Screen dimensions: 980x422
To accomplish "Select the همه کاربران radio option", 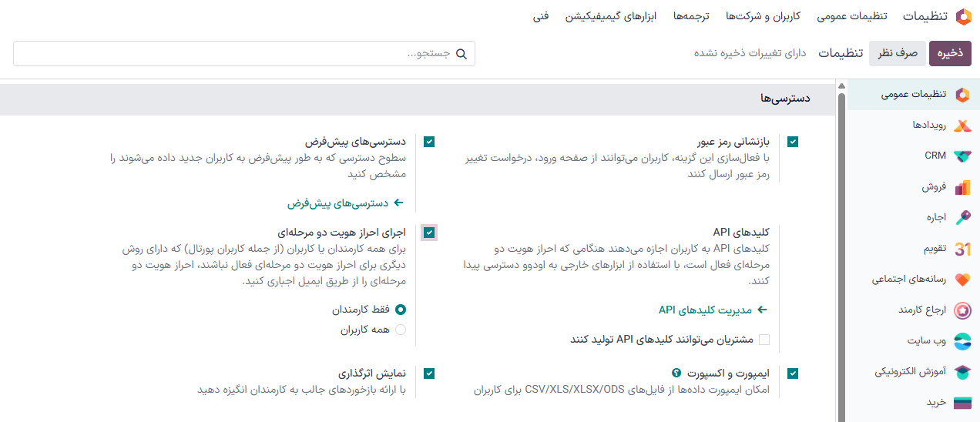I will point(401,330).
